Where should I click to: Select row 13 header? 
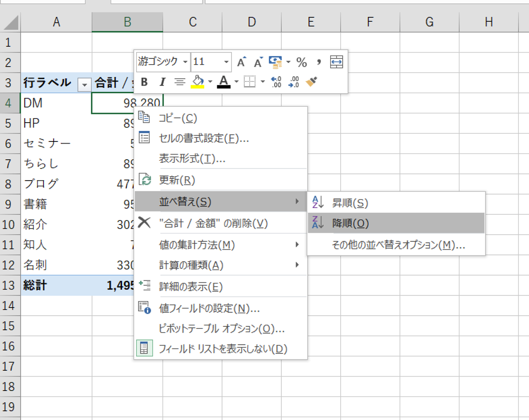10,285
